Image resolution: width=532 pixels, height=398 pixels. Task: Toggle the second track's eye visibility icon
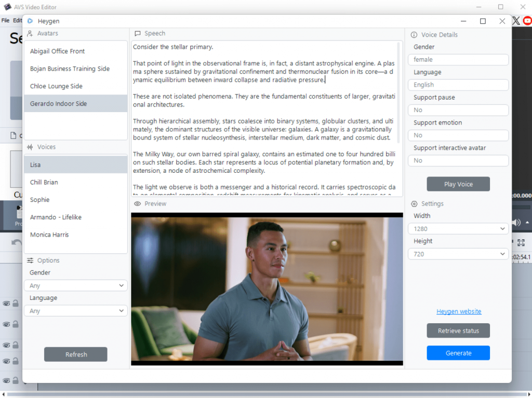6,324
